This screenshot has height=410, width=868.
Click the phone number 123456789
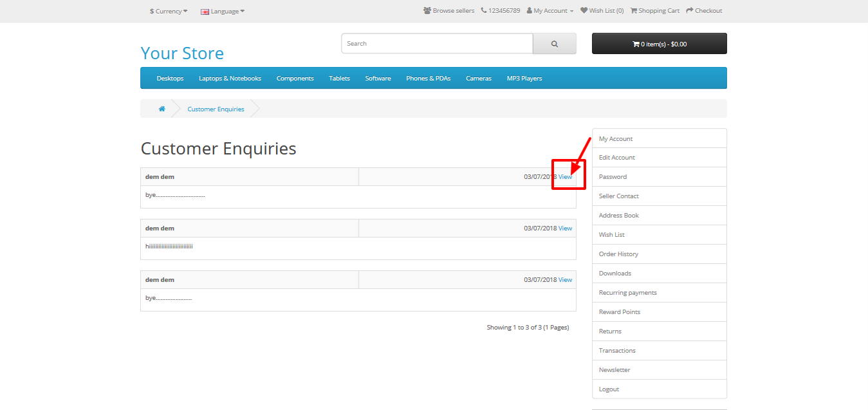(501, 11)
